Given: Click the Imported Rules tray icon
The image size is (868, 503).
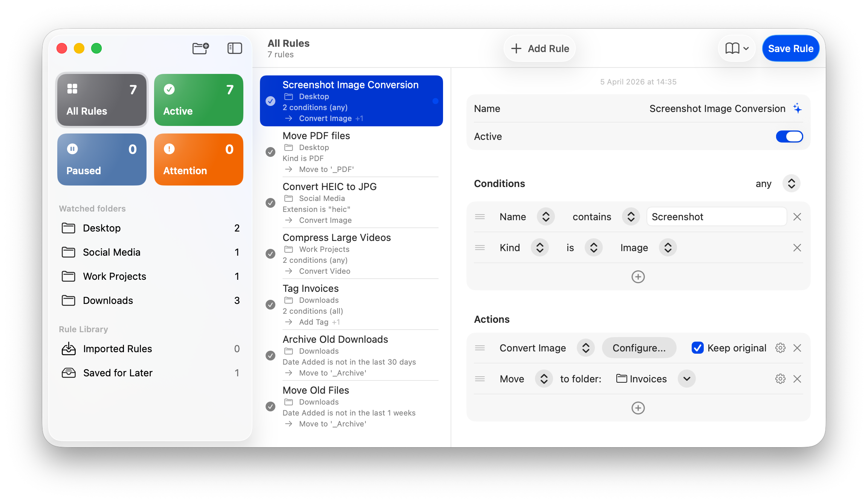Looking at the screenshot, I should coord(69,349).
